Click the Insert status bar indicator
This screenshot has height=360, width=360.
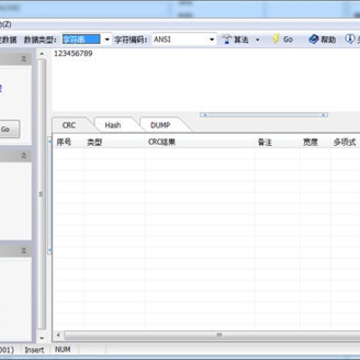34,350
